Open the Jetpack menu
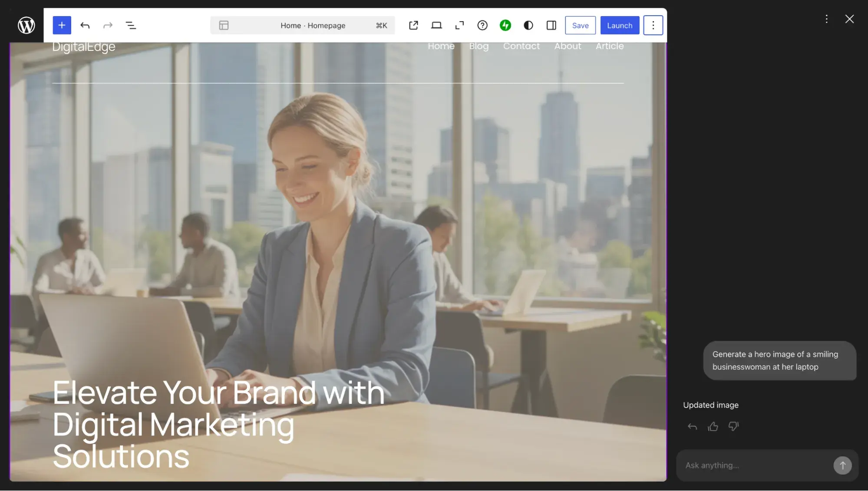The height and width of the screenshot is (491, 868). pyautogui.click(x=505, y=25)
